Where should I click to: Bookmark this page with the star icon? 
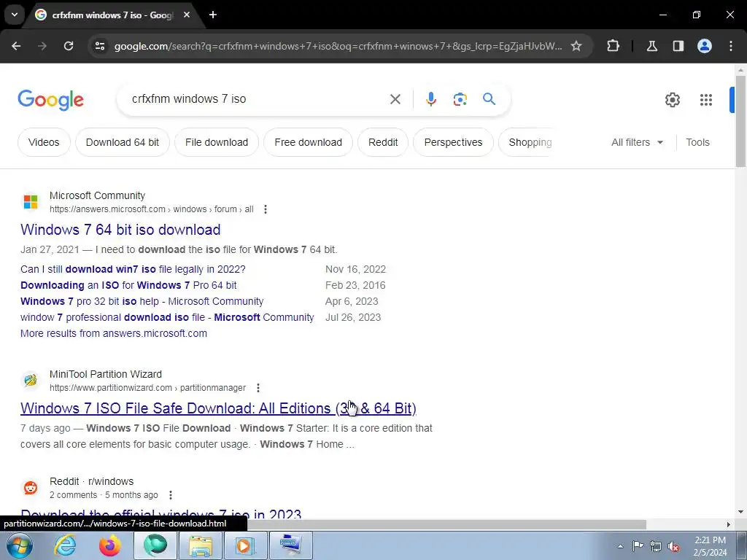[x=576, y=46]
